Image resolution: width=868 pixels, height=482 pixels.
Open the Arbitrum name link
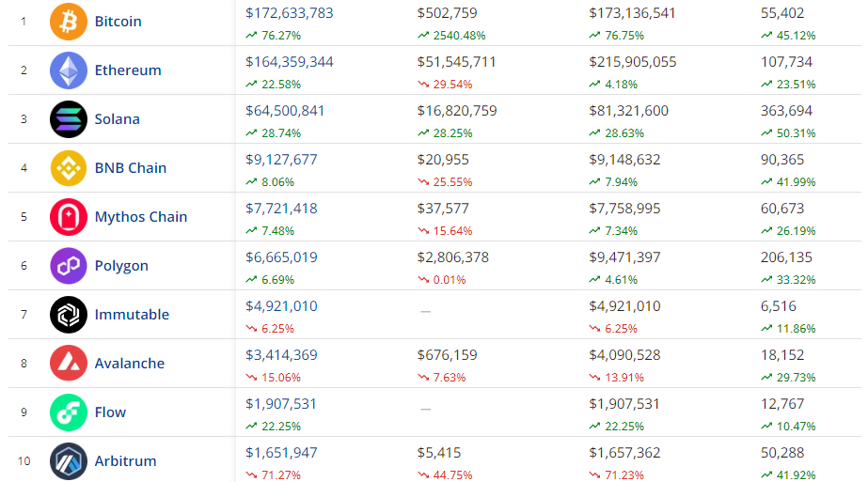[125, 461]
